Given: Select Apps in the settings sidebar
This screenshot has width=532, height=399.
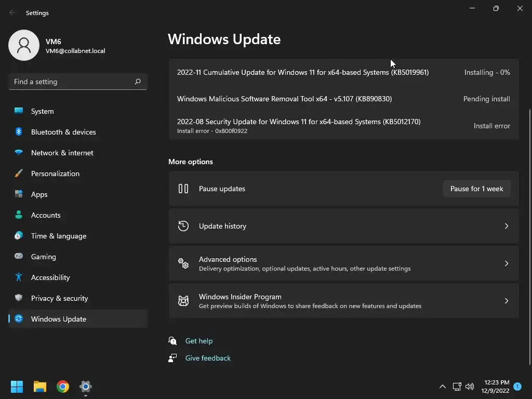Looking at the screenshot, I should pyautogui.click(x=39, y=194).
